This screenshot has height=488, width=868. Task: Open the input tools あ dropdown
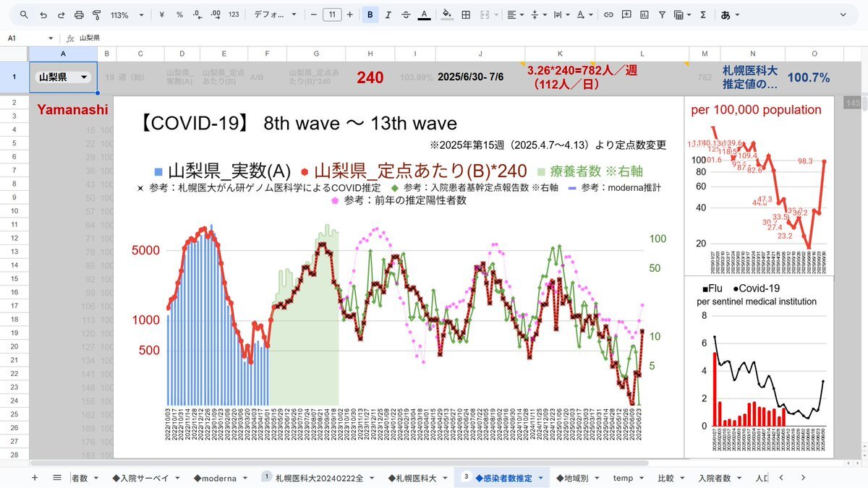[729, 14]
